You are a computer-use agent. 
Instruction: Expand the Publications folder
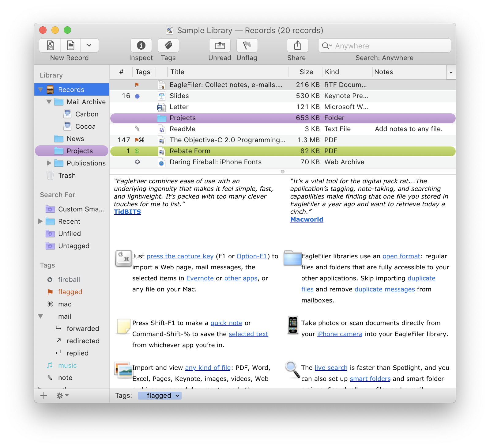(49, 163)
